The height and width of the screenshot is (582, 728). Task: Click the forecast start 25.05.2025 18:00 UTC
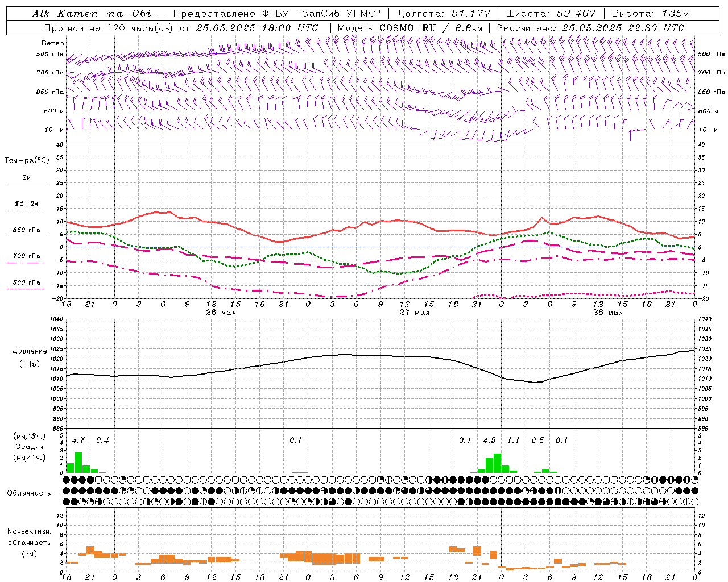point(257,28)
